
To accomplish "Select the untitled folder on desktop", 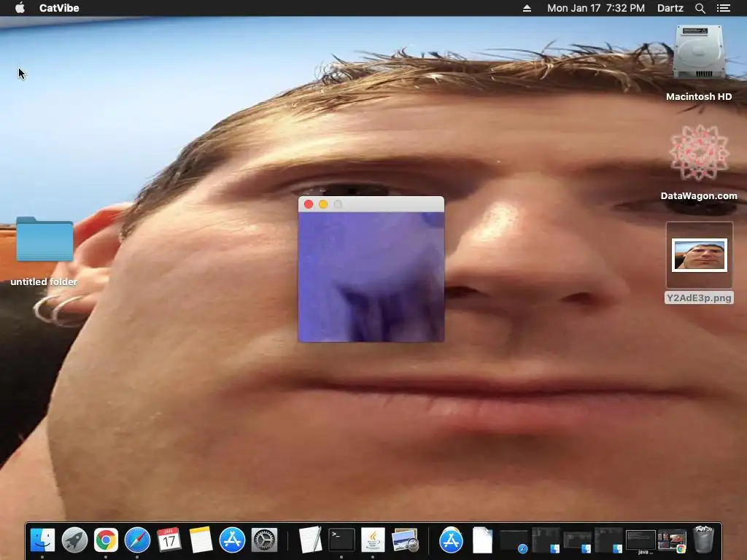I will click(x=44, y=239).
